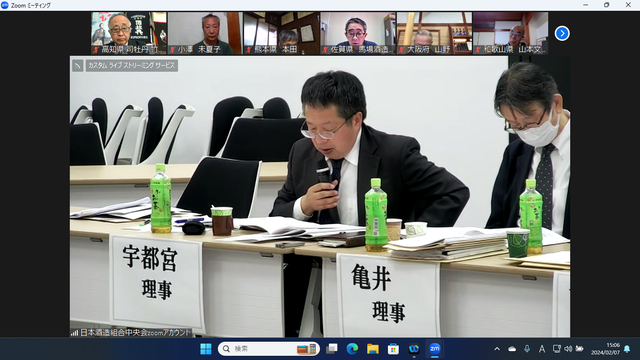Click the microphone tray icon

pos(527,349)
